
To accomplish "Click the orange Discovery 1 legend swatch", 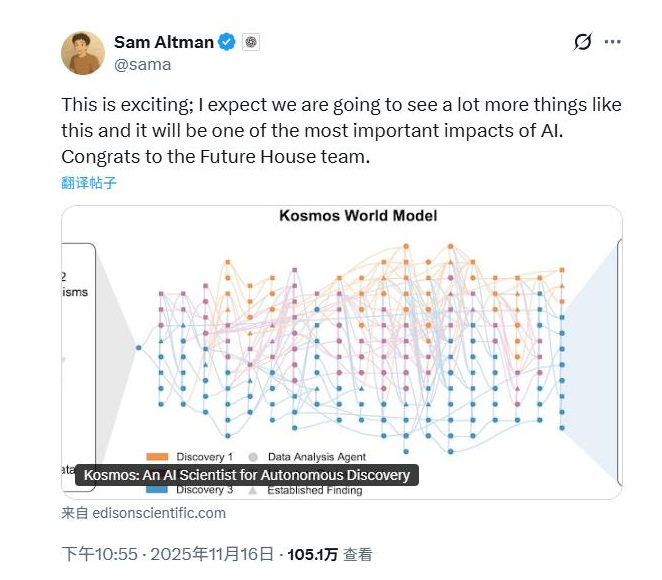I will (x=157, y=457).
